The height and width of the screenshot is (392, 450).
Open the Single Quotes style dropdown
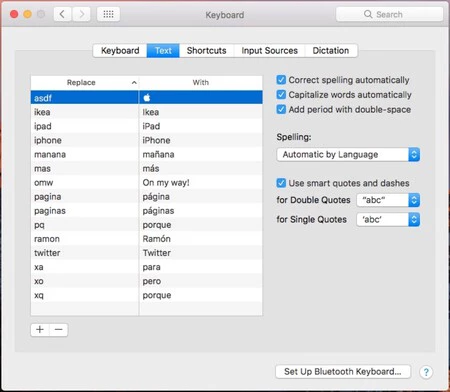(x=388, y=219)
